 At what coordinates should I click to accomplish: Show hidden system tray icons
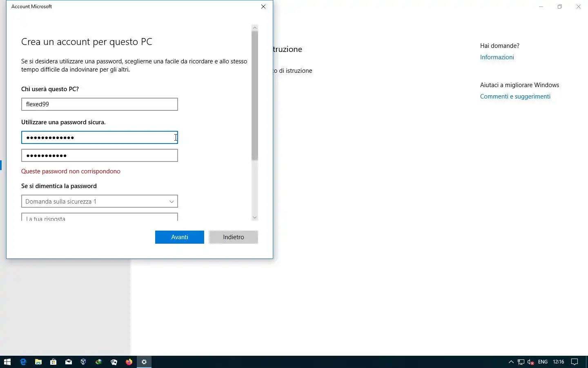[511, 362]
